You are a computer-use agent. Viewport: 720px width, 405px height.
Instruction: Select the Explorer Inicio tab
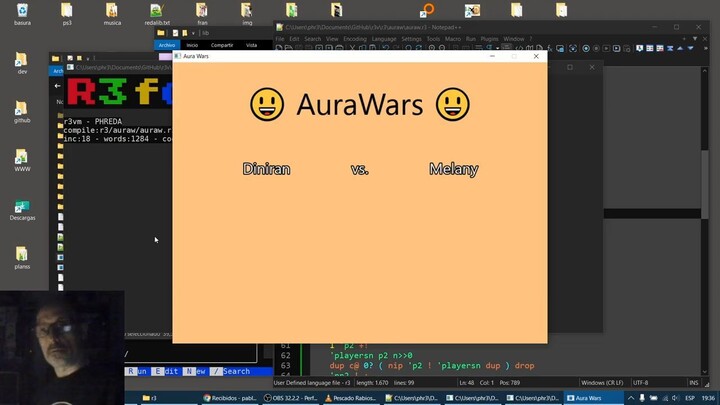192,45
